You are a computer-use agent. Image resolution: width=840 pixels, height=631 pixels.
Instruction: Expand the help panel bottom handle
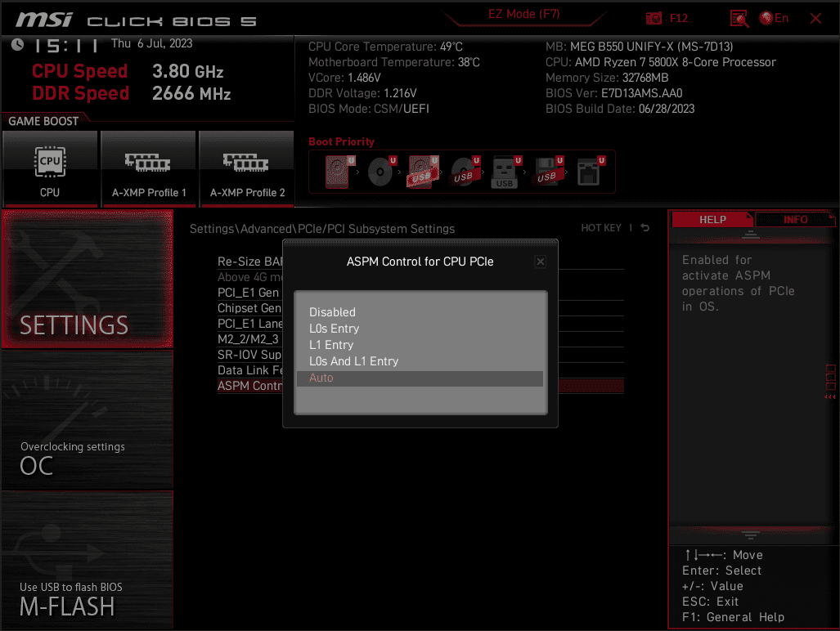751,535
